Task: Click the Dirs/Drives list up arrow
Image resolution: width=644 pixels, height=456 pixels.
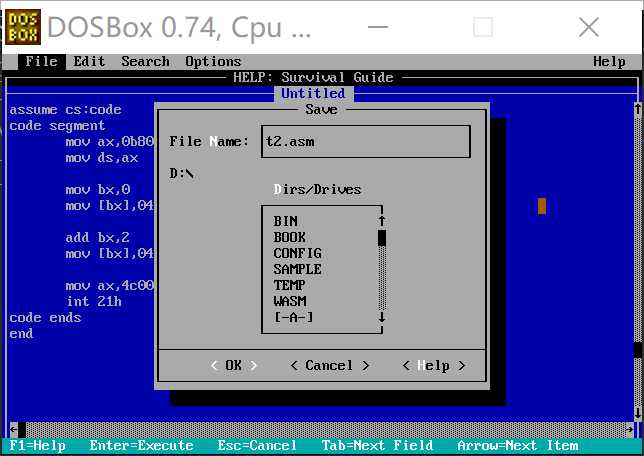Action: [382, 221]
